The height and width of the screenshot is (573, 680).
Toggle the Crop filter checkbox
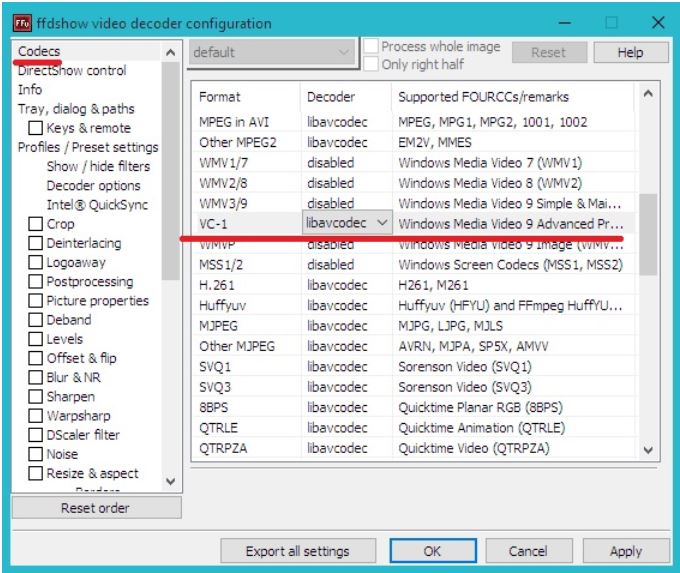[x=35, y=224]
